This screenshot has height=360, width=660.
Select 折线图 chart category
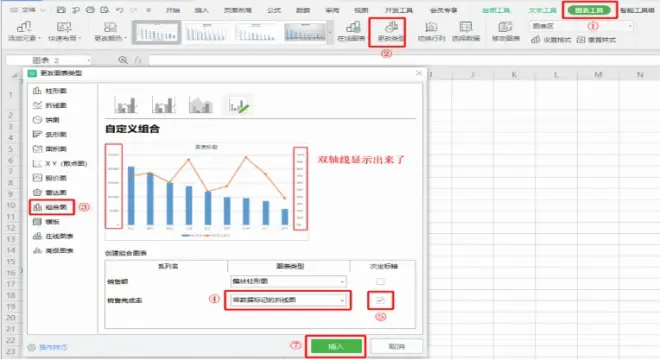click(50, 105)
